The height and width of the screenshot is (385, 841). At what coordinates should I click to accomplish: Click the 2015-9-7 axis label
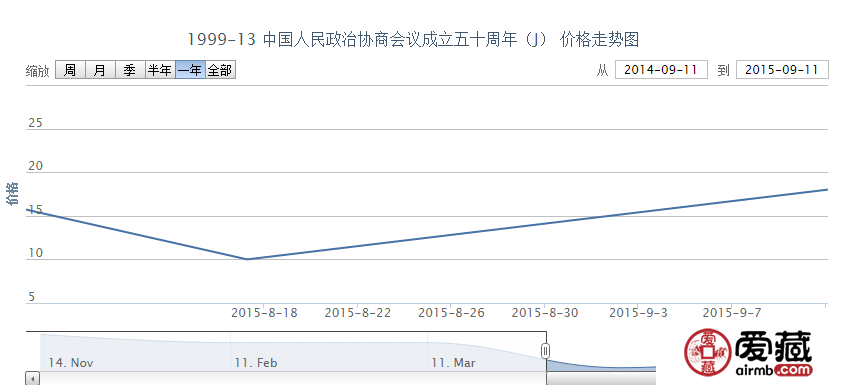(732, 313)
